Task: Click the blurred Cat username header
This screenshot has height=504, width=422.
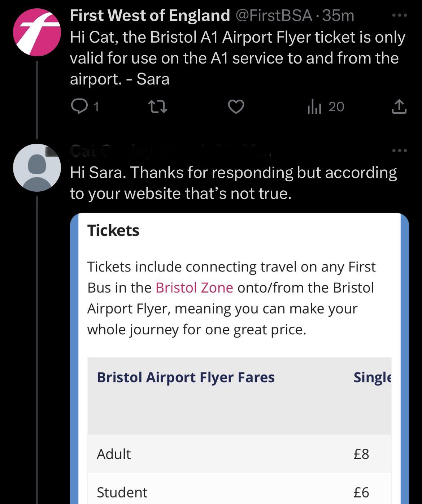Action: click(170, 151)
